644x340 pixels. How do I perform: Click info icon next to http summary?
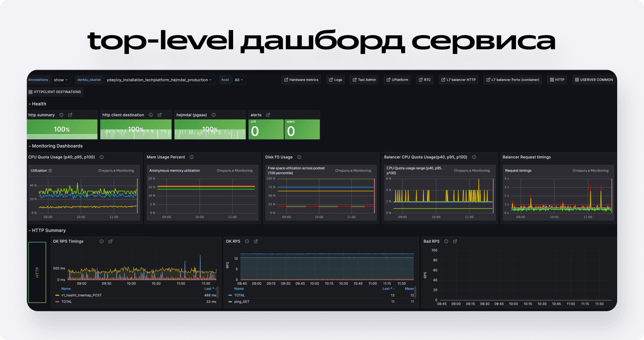tap(61, 115)
